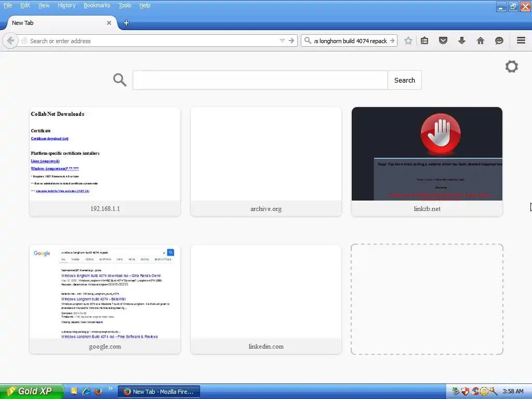Open Downloads panel arrow icon
The height and width of the screenshot is (399, 532).
click(462, 41)
